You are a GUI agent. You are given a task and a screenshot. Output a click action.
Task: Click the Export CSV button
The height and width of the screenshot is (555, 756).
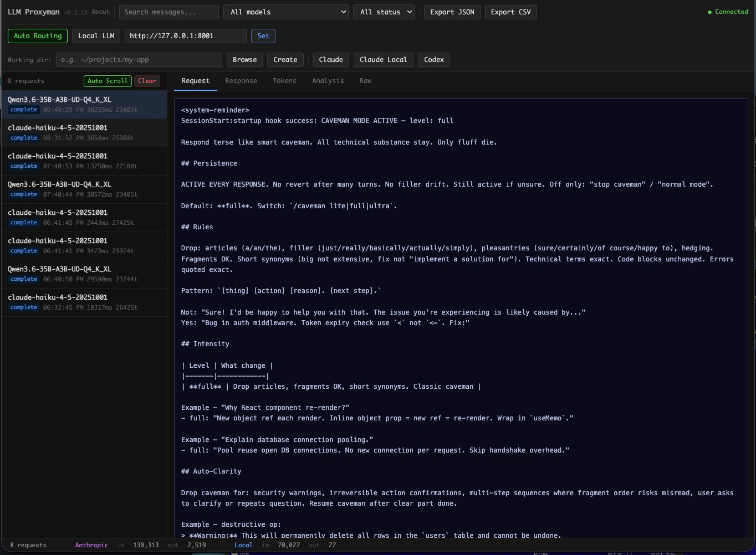[x=510, y=12]
